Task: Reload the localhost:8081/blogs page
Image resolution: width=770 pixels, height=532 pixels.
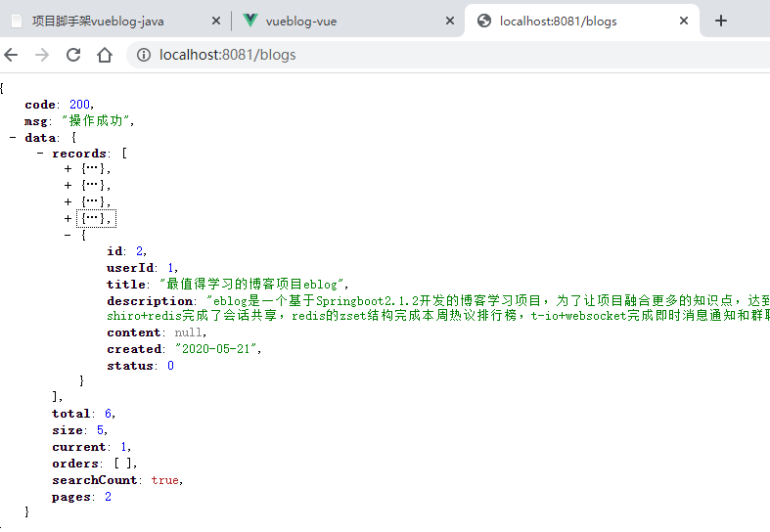Action: coord(73,55)
